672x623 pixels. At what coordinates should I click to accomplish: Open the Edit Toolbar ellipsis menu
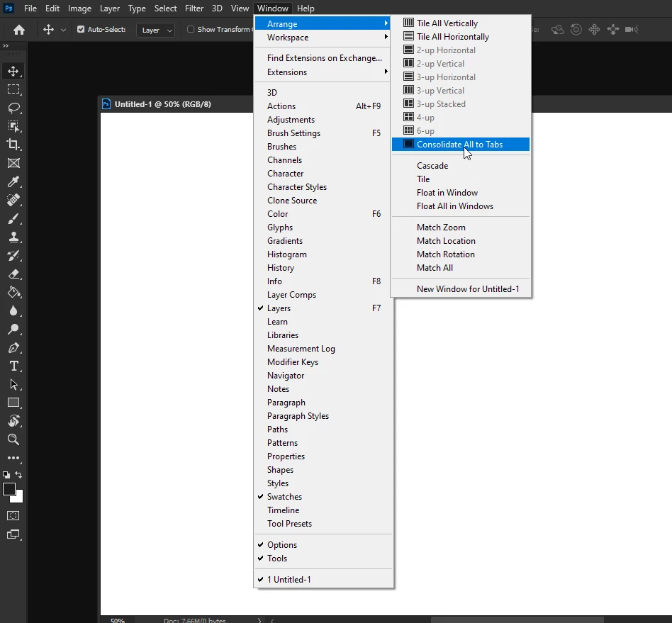point(13,458)
